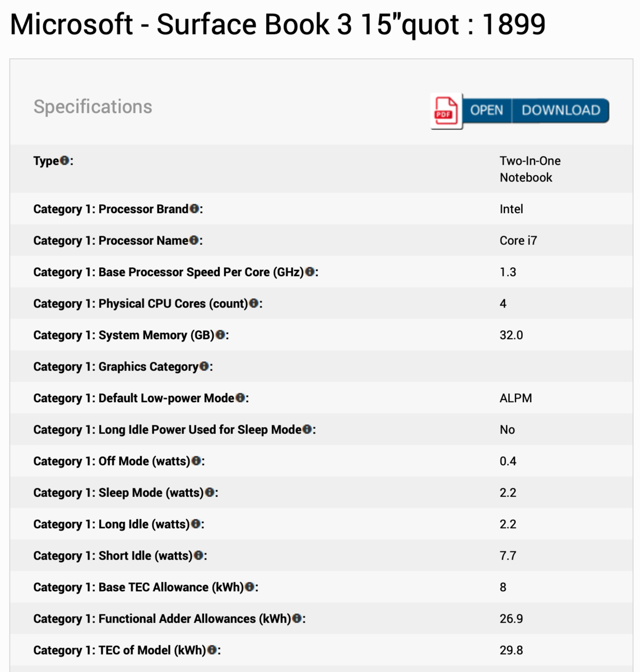The height and width of the screenshot is (672, 640).
Task: Click info icon beside Short Idle (watts)
Action: (198, 556)
